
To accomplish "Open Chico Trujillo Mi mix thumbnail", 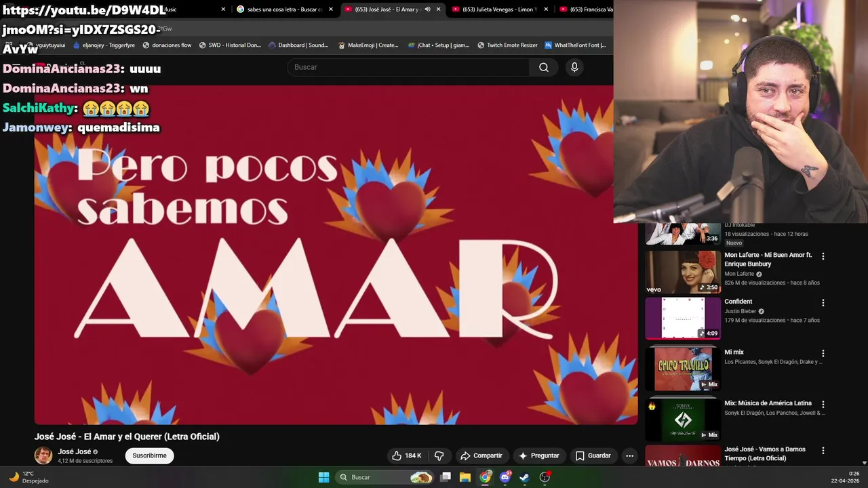I will [x=683, y=369].
